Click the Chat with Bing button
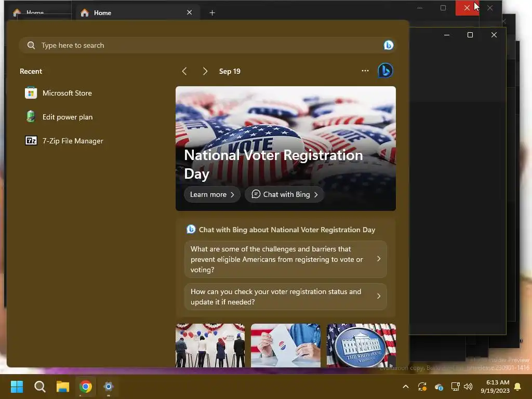 (284, 194)
